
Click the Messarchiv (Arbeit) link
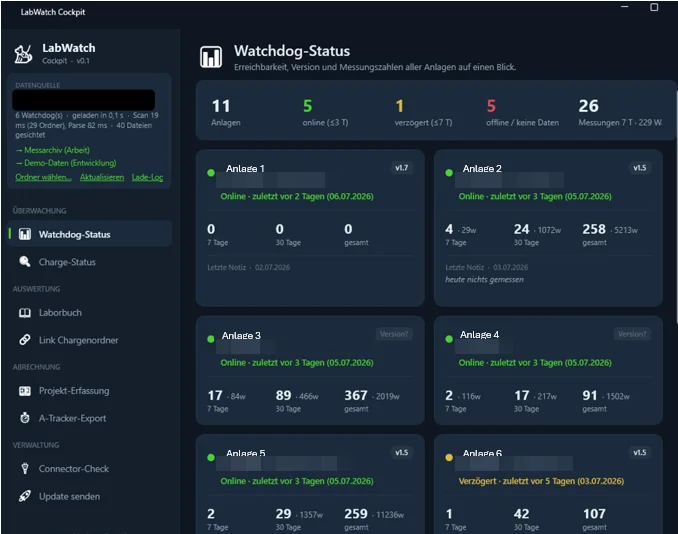coord(53,150)
